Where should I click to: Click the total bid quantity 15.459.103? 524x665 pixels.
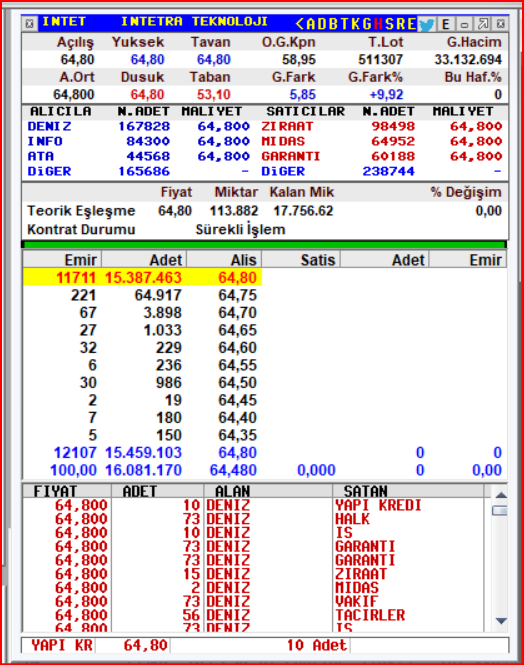(143, 453)
